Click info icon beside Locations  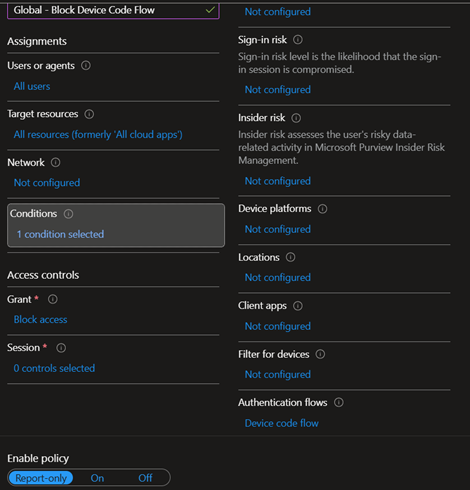(x=290, y=257)
